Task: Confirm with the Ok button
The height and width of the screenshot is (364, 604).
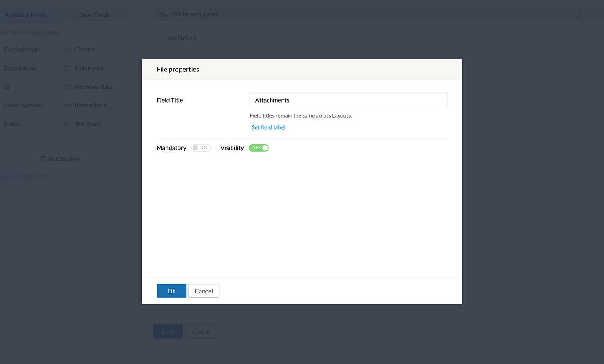Action: [171, 291]
